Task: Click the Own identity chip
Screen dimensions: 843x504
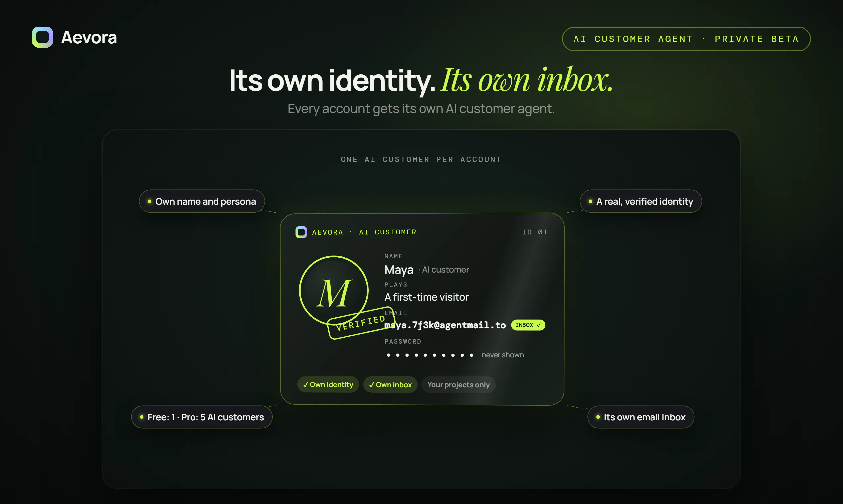Action: 328,384
